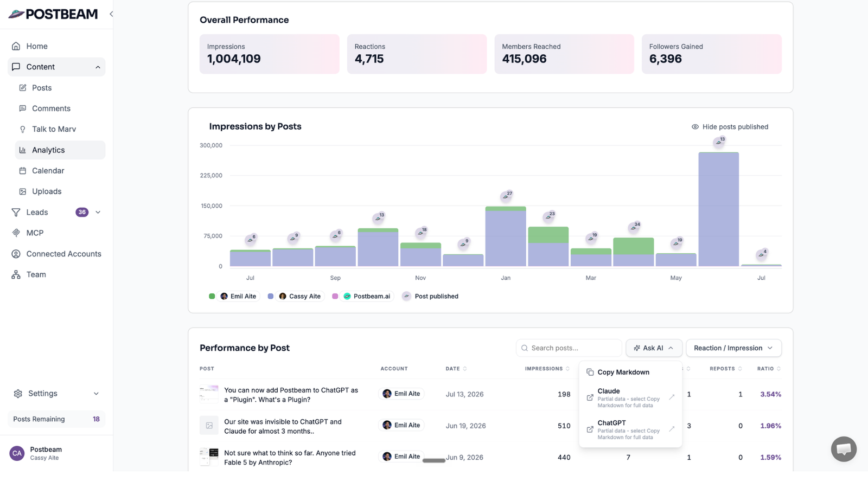Close the Ask AI dropdown
Screen dimensions: 868x488
click(654, 348)
